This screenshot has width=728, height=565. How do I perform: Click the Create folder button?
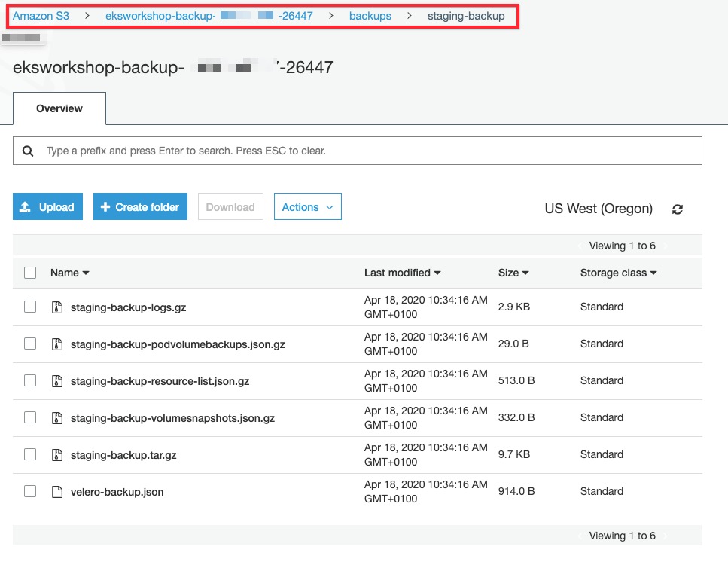point(140,207)
